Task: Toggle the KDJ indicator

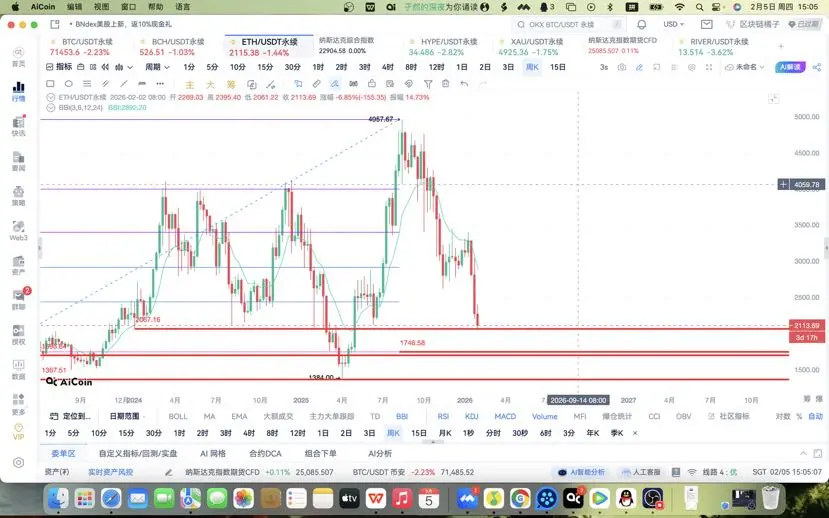Action: [x=472, y=417]
